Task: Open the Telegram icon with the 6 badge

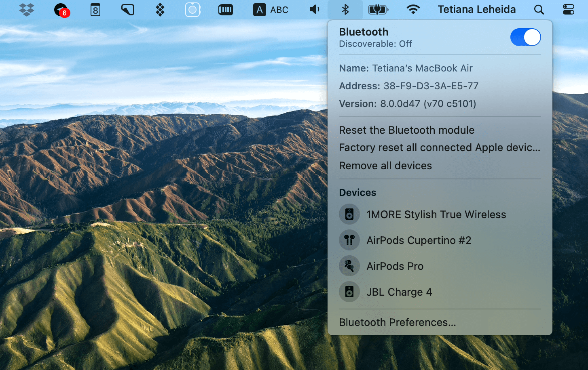Action: point(62,10)
